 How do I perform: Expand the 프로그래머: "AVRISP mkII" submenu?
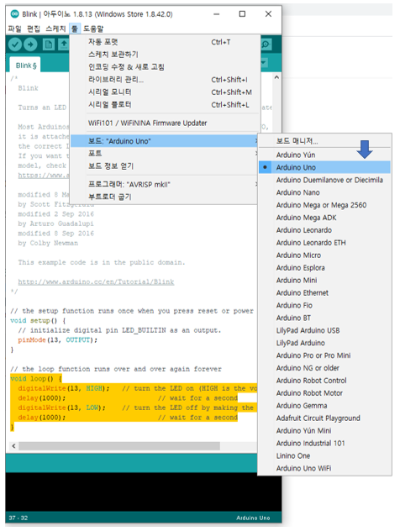tap(165, 184)
